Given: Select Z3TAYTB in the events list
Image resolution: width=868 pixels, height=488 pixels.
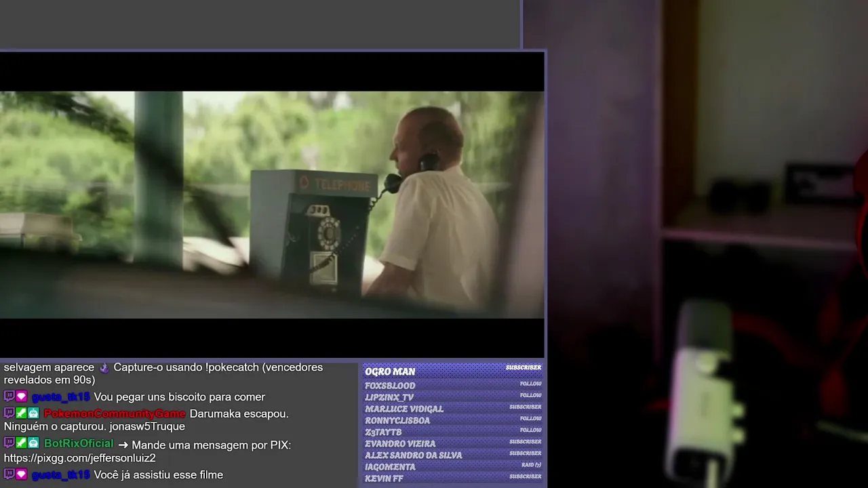Looking at the screenshot, I should point(383,432).
